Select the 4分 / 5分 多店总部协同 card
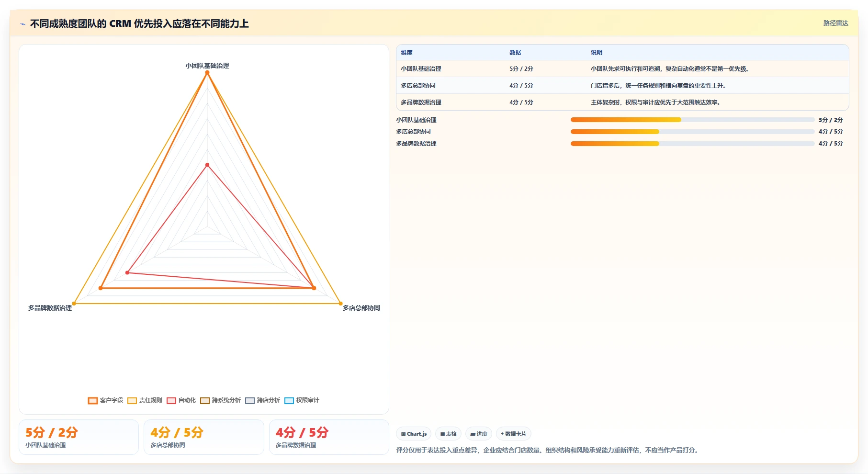The image size is (868, 474). click(204, 437)
